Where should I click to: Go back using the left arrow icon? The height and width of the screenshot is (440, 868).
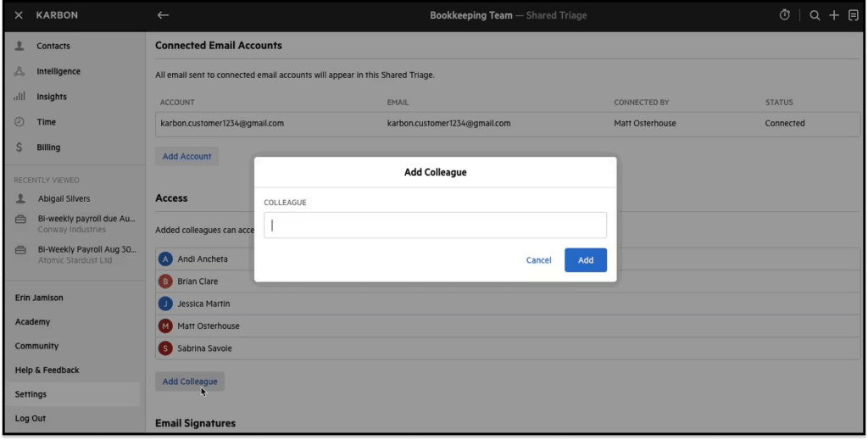[163, 15]
